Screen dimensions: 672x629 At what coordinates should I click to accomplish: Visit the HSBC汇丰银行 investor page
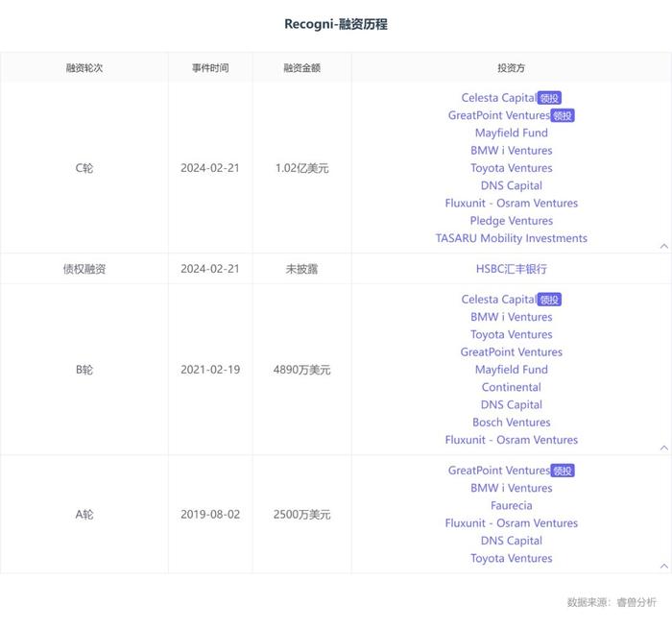(511, 269)
